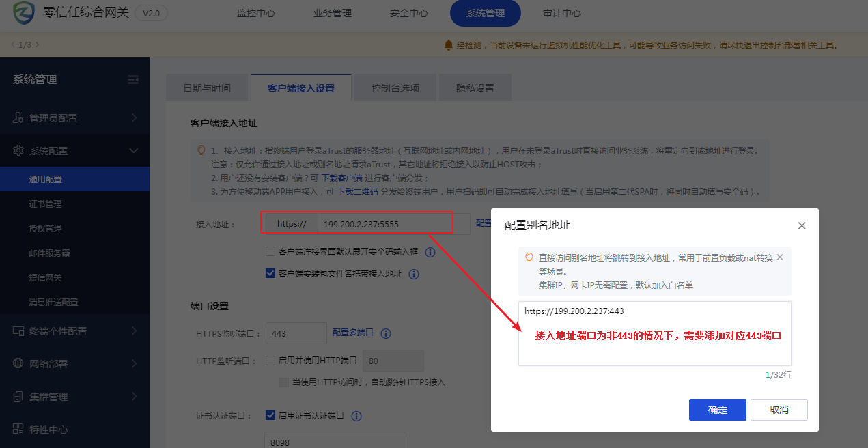Expand 网络部署 sidebar menu
Image resolution: width=868 pixels, height=448 pixels.
click(x=74, y=364)
